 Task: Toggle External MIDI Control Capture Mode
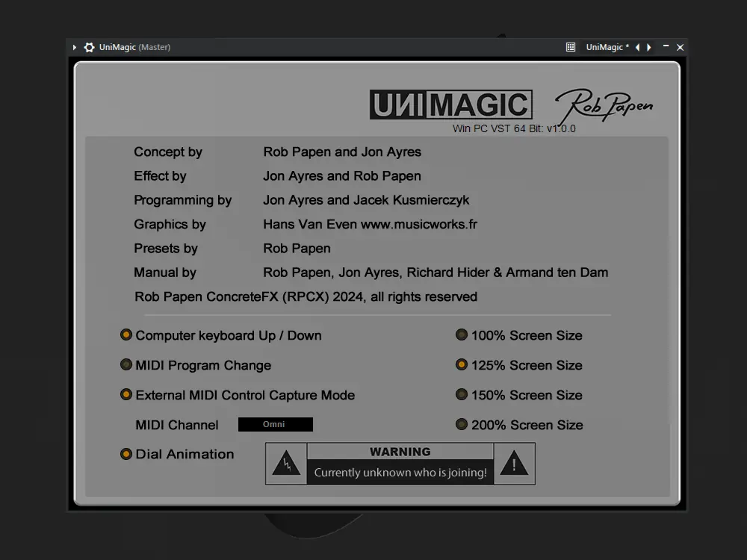125,395
